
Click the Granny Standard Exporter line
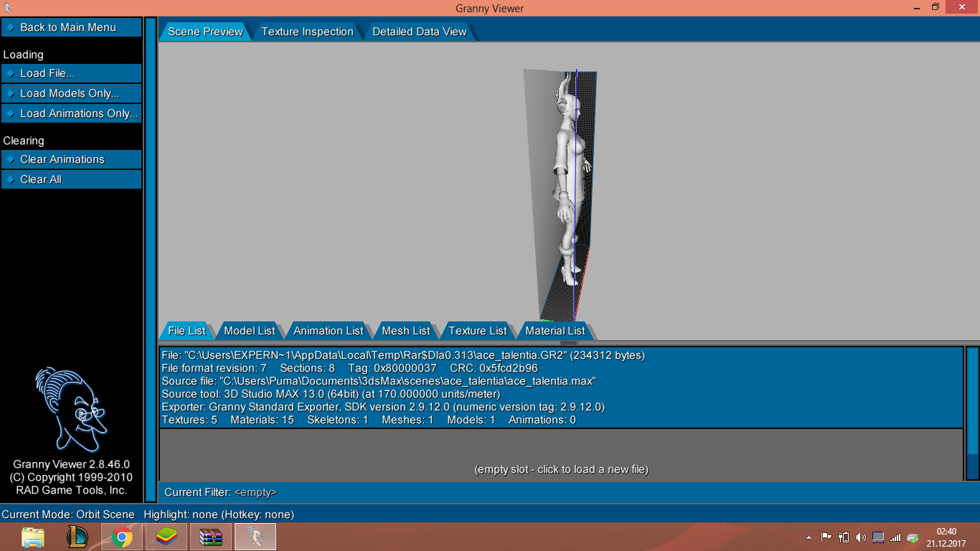383,407
